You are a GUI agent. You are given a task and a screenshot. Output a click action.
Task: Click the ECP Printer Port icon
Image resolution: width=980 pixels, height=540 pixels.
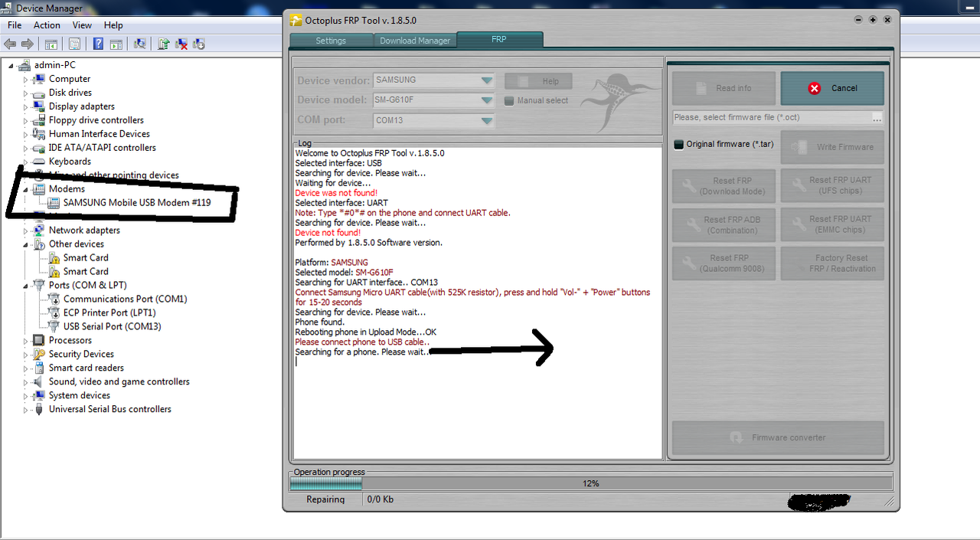coord(54,313)
